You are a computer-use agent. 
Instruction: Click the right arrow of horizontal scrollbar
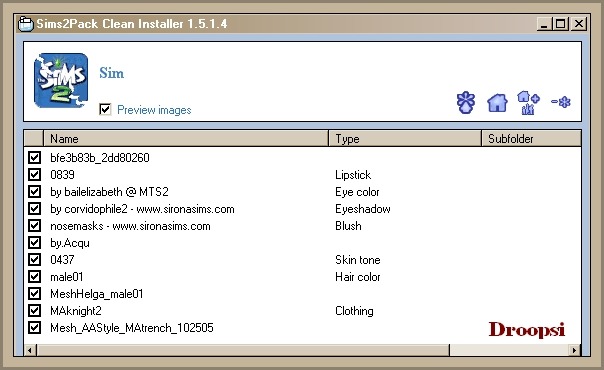(574, 350)
